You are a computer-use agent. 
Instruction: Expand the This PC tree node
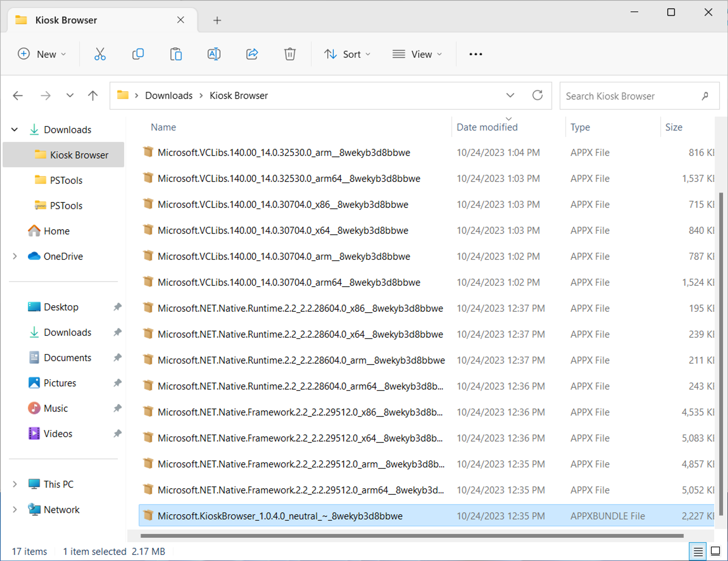point(14,484)
